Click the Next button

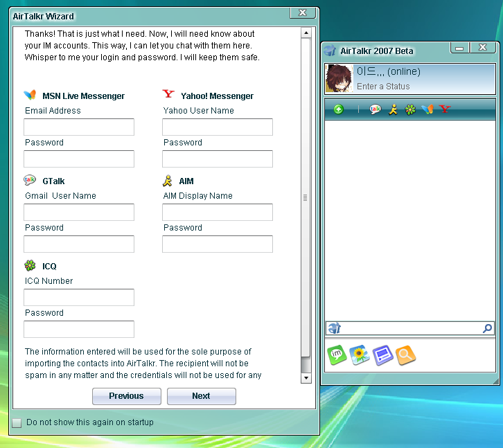(x=202, y=396)
